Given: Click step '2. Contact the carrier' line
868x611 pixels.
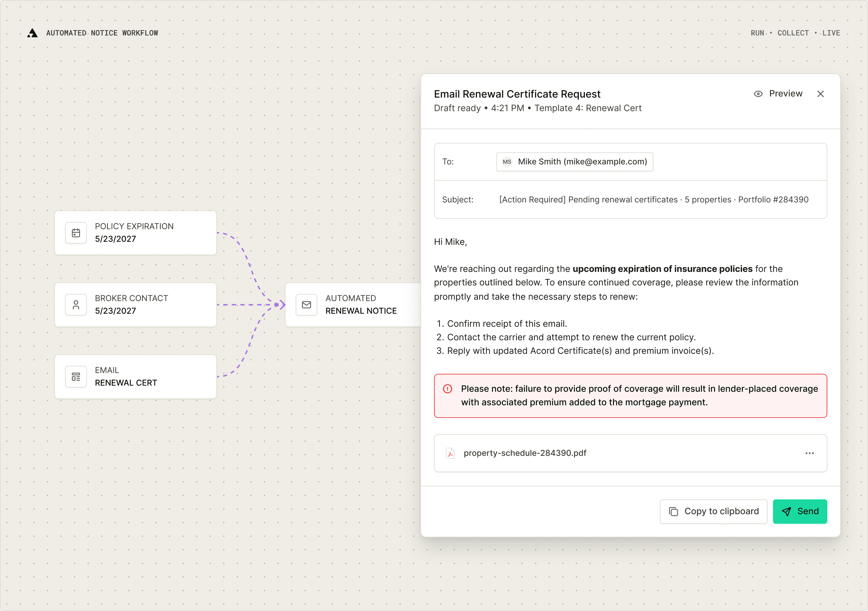Looking at the screenshot, I should [566, 338].
